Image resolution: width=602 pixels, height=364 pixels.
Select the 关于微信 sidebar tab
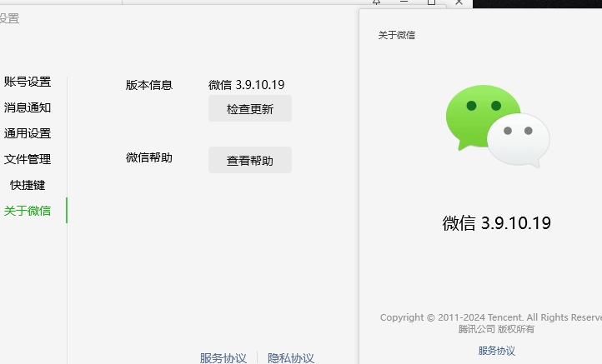pos(28,211)
